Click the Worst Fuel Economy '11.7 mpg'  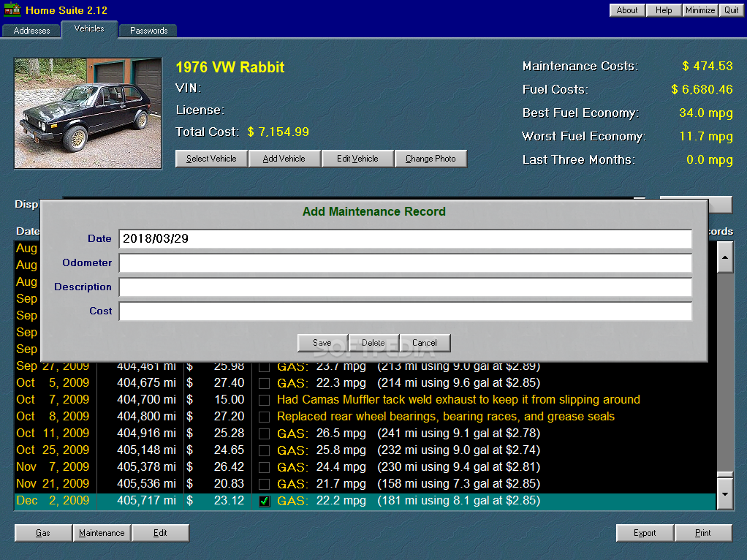[706, 136]
